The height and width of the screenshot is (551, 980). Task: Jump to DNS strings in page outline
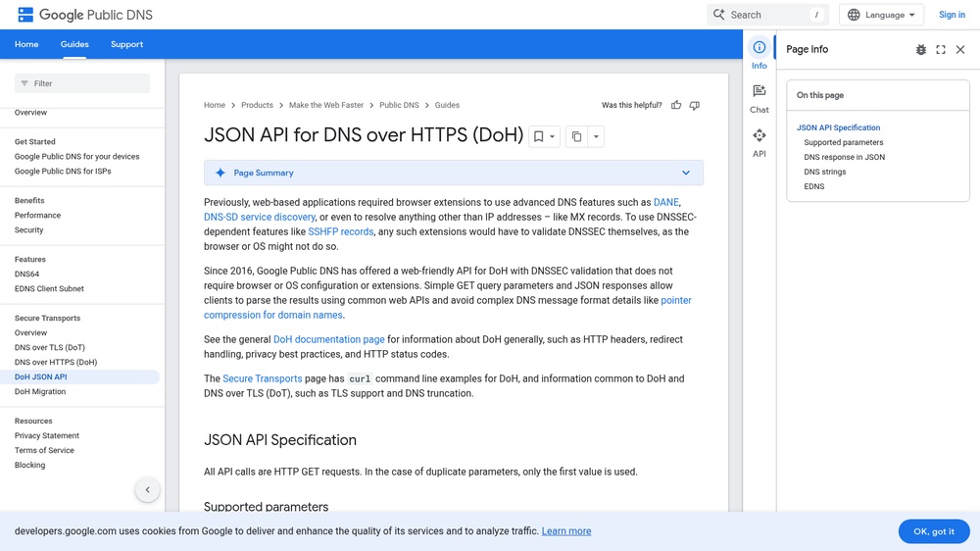click(x=825, y=172)
